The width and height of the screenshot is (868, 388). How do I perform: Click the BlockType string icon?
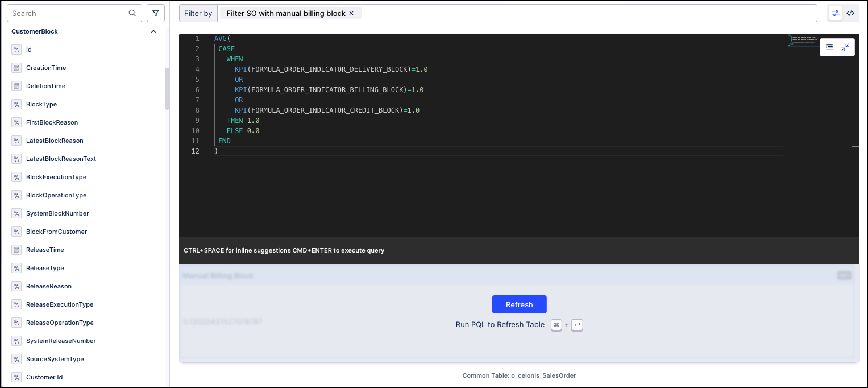point(16,104)
